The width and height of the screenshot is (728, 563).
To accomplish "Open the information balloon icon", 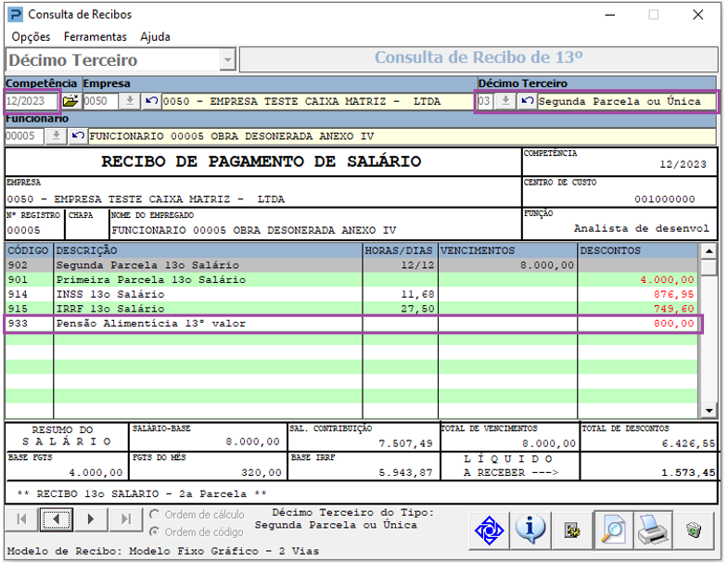I will tap(530, 530).
